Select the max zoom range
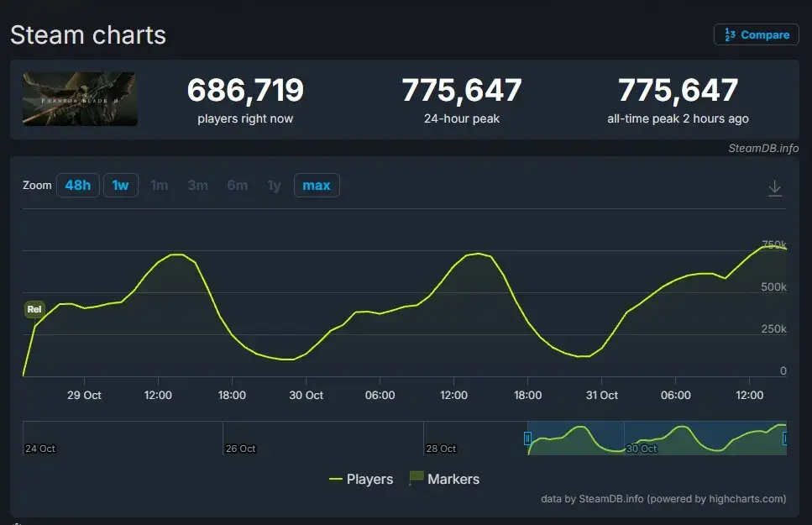The height and width of the screenshot is (525, 812). [x=317, y=185]
